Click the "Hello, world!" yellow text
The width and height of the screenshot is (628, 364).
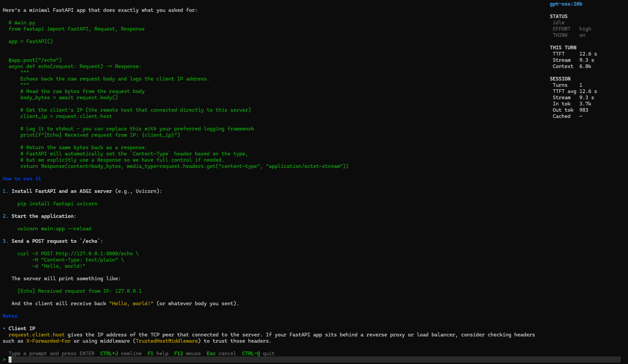131,304
